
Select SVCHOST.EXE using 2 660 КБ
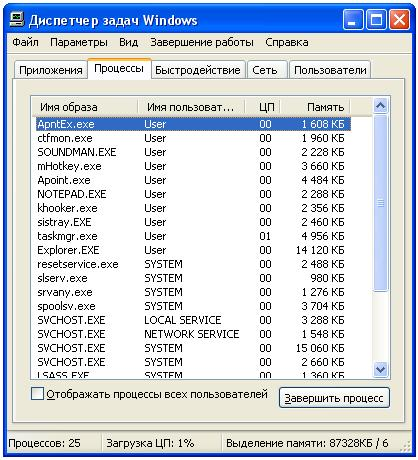(193, 362)
